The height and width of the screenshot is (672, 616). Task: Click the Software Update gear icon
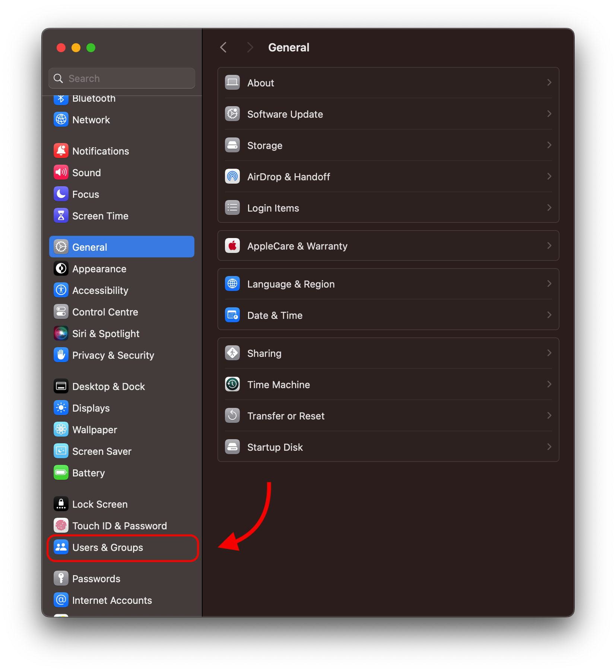pos(232,114)
